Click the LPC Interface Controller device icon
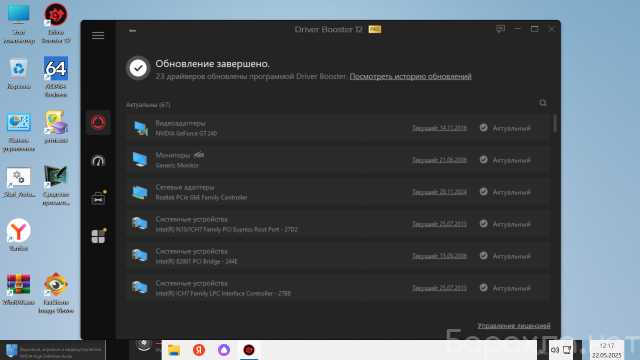This screenshot has width=640, height=360. click(140, 288)
